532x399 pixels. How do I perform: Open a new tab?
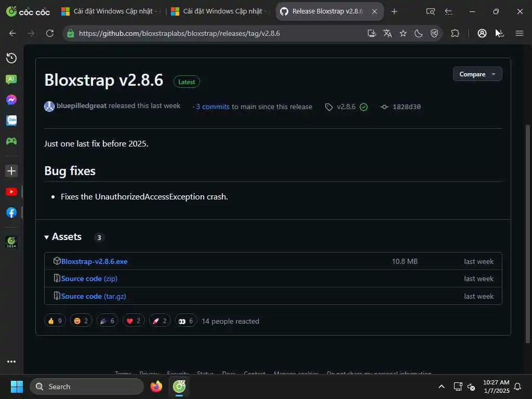(x=394, y=11)
